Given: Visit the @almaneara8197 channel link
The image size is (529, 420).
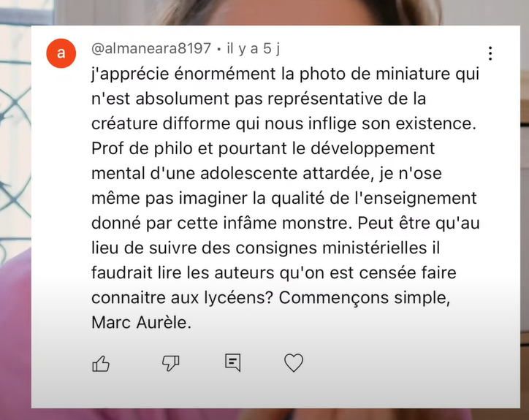Looking at the screenshot, I should click(x=151, y=49).
